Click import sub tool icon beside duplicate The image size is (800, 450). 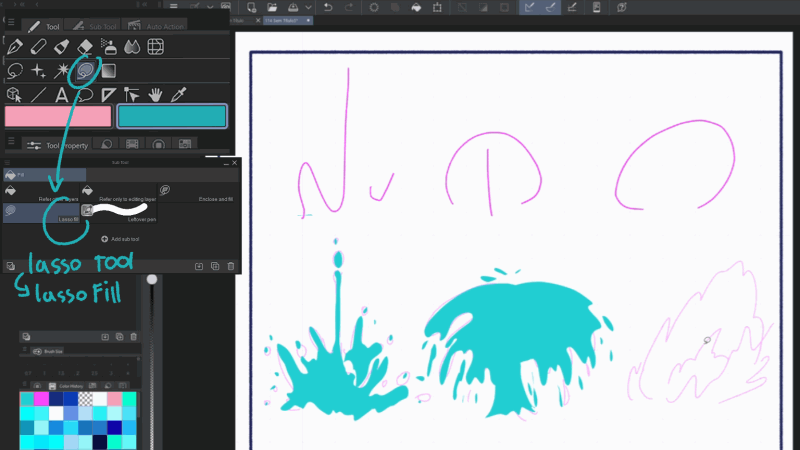point(199,266)
